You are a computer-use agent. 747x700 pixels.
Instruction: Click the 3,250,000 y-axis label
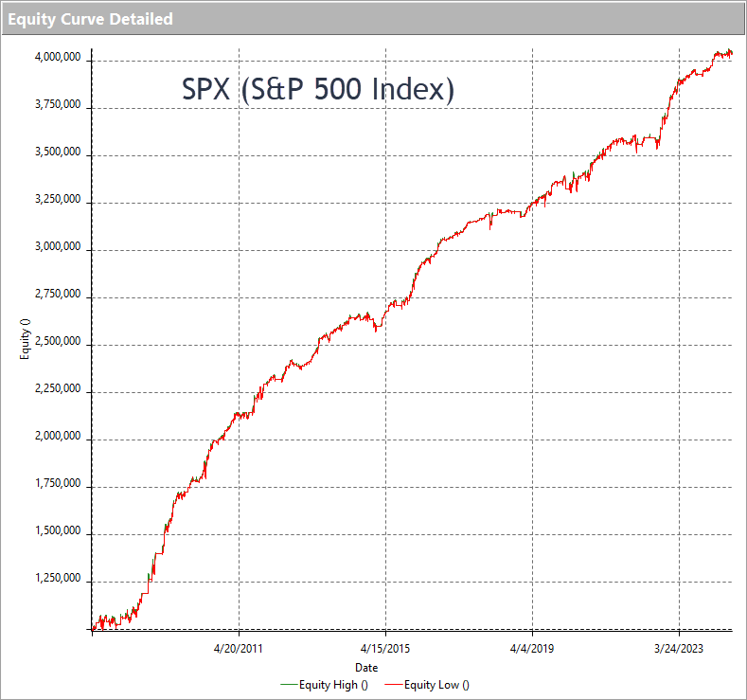58,199
